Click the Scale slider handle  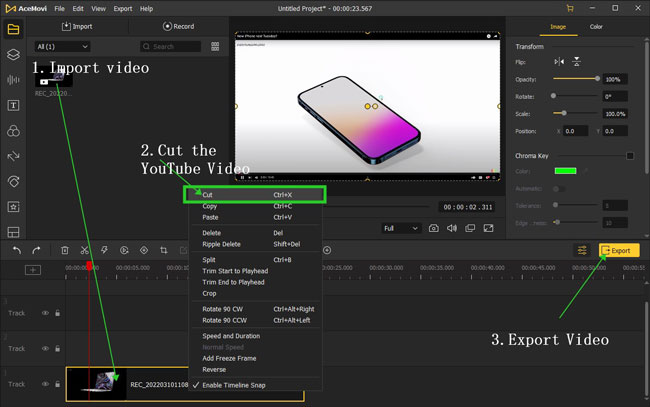564,113
